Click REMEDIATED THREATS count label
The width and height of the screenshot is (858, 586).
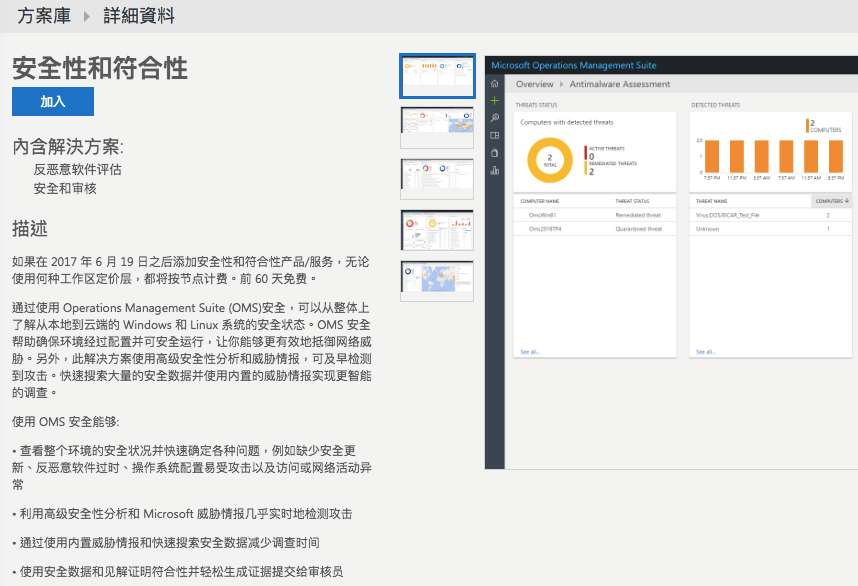pyautogui.click(x=613, y=164)
